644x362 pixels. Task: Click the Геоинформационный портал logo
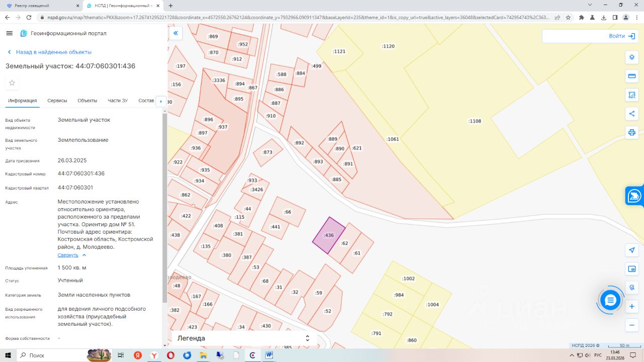coord(63,33)
